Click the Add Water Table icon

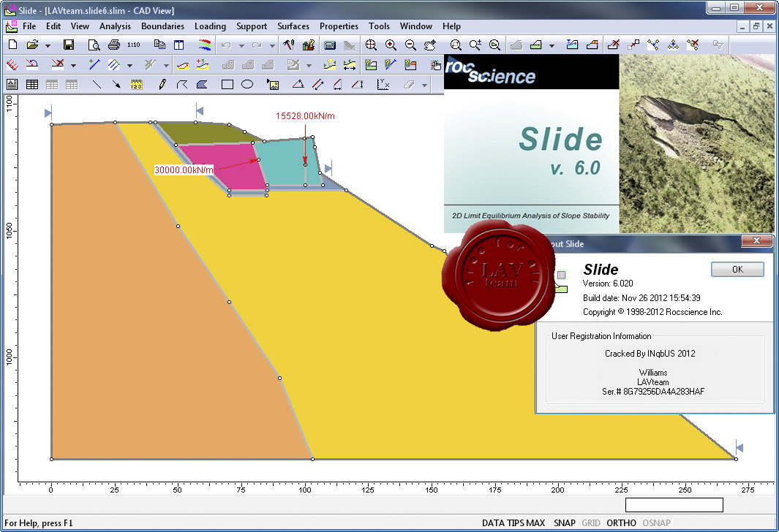572,45
